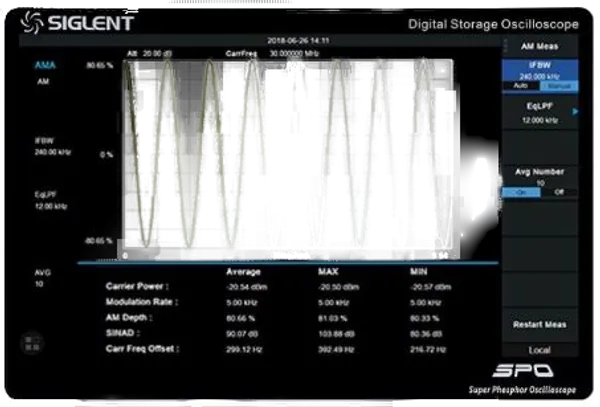
Task: Click the 0 % axis label
Action: click(x=106, y=155)
